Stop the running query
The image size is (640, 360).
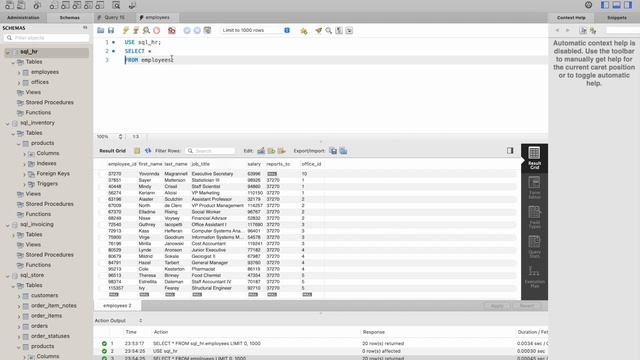[156, 30]
